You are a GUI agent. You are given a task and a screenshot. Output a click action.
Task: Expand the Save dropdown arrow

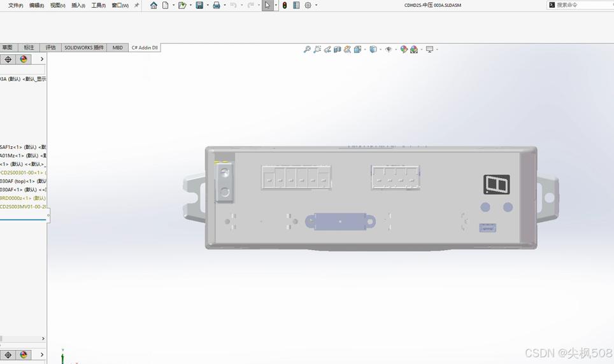pyautogui.click(x=208, y=5)
